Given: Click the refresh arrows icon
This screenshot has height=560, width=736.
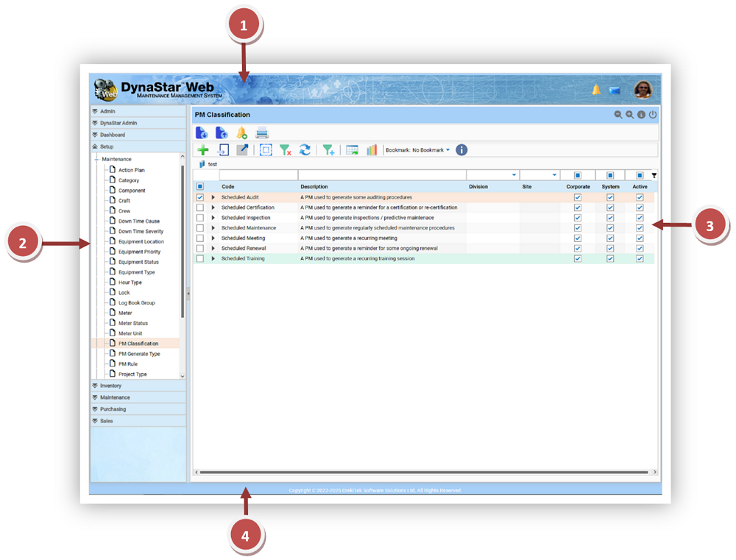Looking at the screenshot, I should 305,150.
